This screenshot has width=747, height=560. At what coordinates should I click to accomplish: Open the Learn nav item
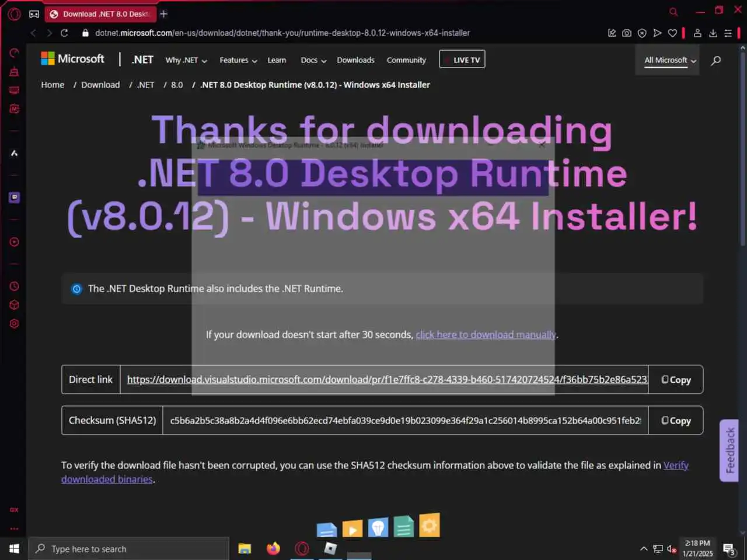point(277,60)
